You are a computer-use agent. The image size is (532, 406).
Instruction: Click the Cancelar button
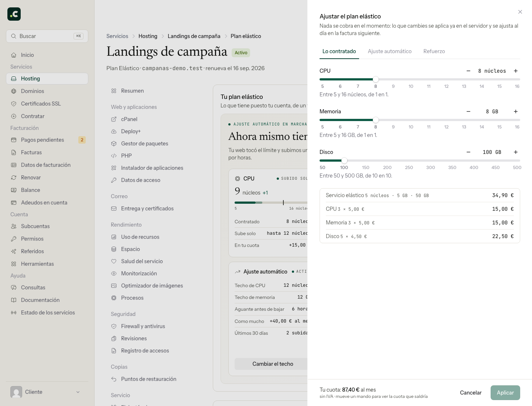click(471, 393)
